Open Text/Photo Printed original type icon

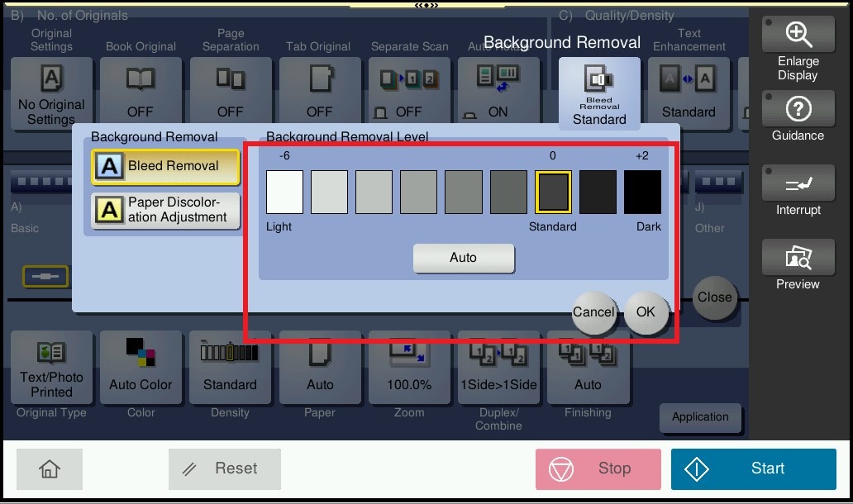point(51,367)
